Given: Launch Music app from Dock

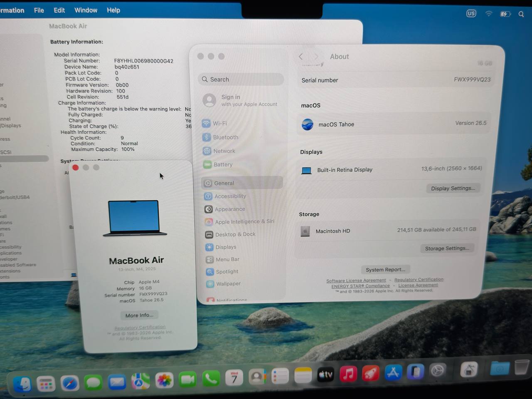Looking at the screenshot, I should coord(348,374).
